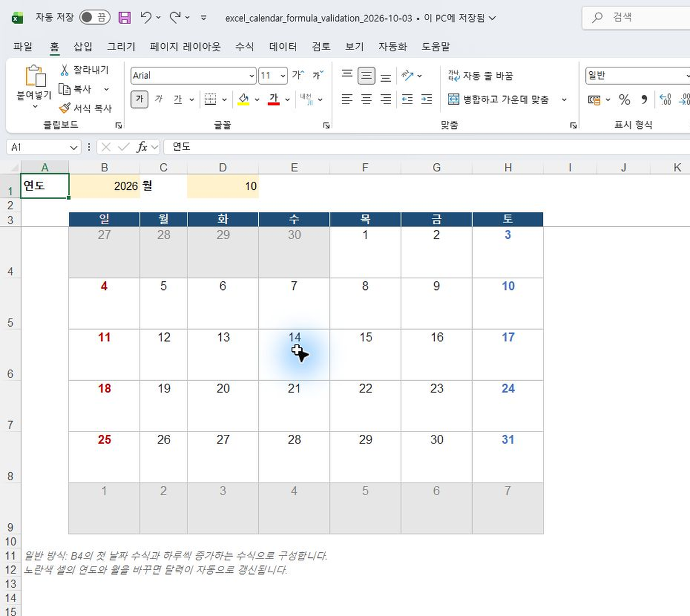Click increase decimal icon
This screenshot has height=616, width=690.
click(x=665, y=100)
